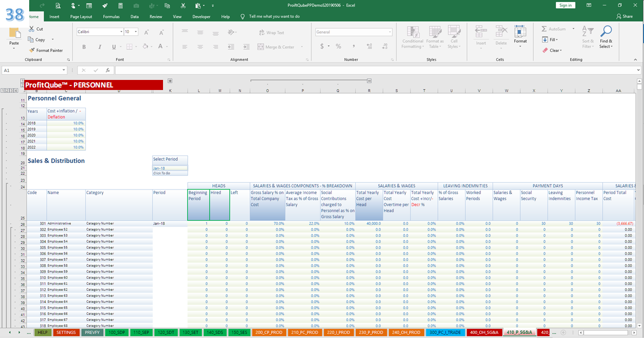Image resolution: width=644 pixels, height=362 pixels.
Task: Apply Percent Style format
Action: 339,46
